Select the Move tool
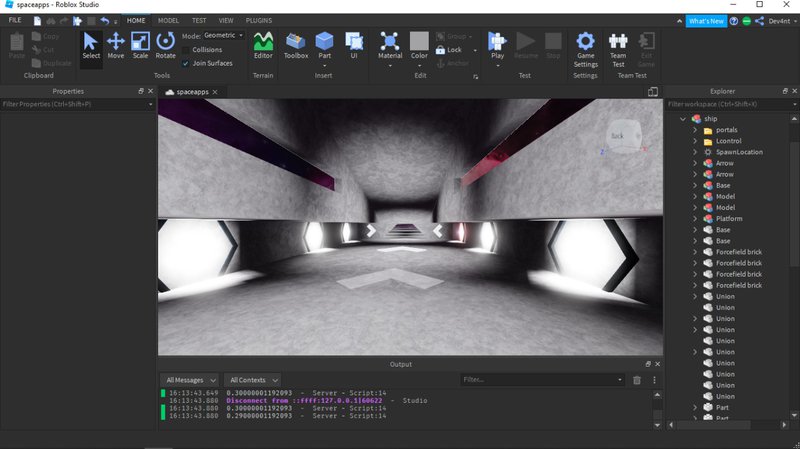The width and height of the screenshot is (800, 449). click(116, 45)
